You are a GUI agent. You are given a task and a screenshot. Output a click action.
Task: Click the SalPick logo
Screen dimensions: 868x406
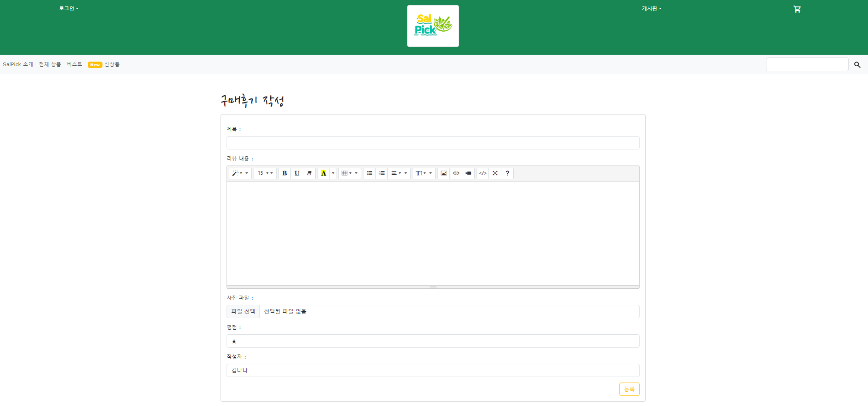click(433, 26)
